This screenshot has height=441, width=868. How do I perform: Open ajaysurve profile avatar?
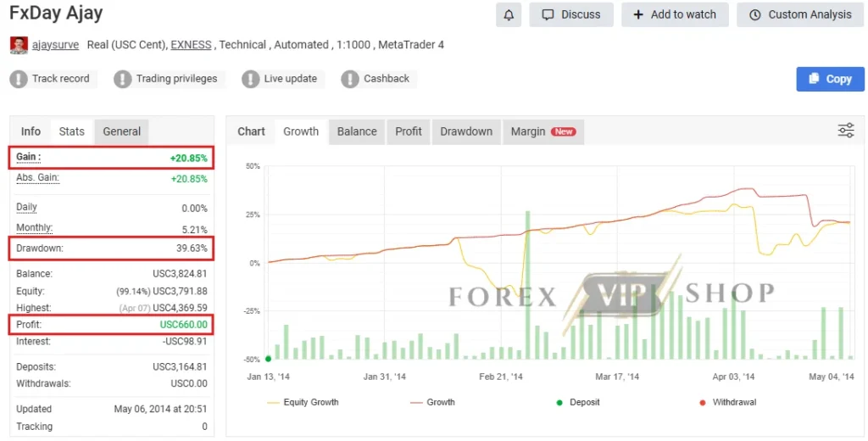point(19,45)
